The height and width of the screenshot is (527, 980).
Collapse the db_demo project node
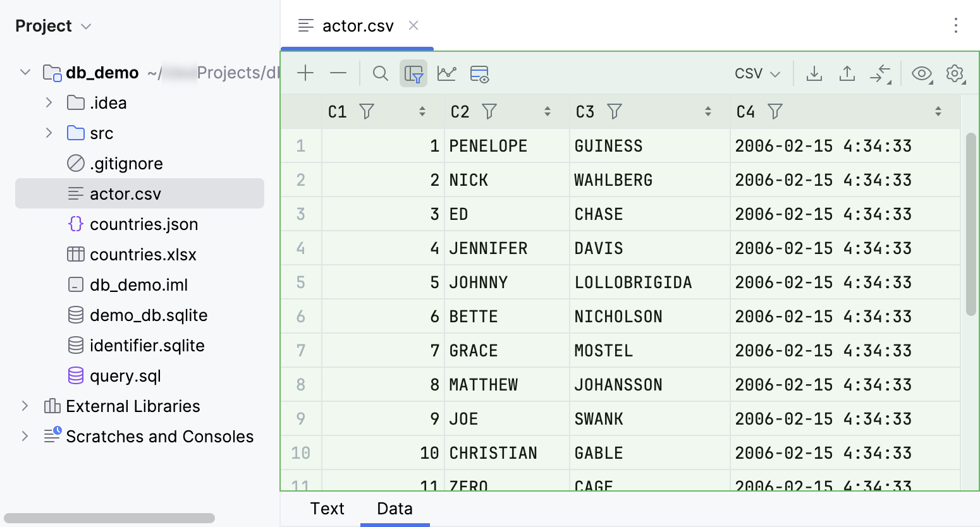click(25, 71)
